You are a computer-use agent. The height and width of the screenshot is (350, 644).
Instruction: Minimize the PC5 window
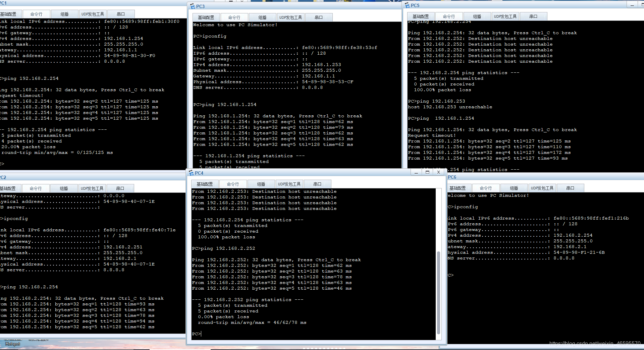click(632, 5)
